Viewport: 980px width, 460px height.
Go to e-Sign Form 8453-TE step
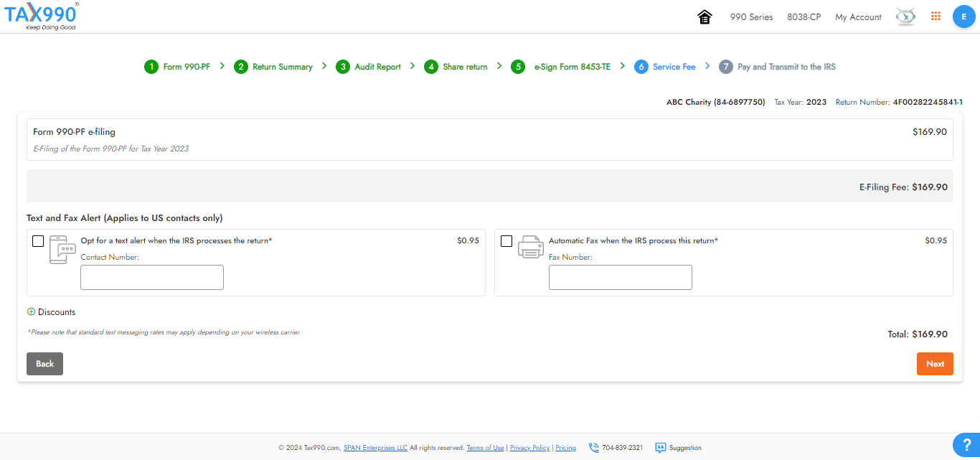point(573,67)
